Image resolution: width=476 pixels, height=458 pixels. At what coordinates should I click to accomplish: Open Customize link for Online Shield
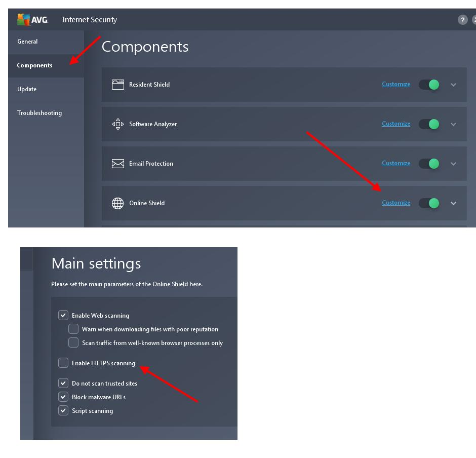pyautogui.click(x=396, y=203)
